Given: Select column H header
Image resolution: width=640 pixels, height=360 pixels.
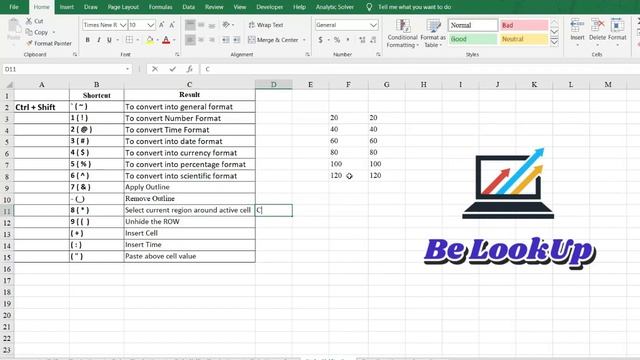Looking at the screenshot, I should coord(424,84).
